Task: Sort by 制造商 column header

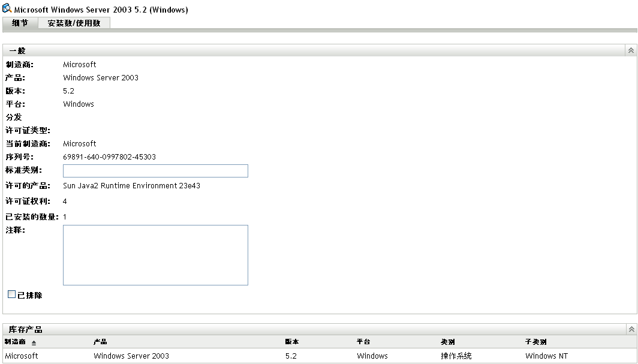Action: click(16, 342)
